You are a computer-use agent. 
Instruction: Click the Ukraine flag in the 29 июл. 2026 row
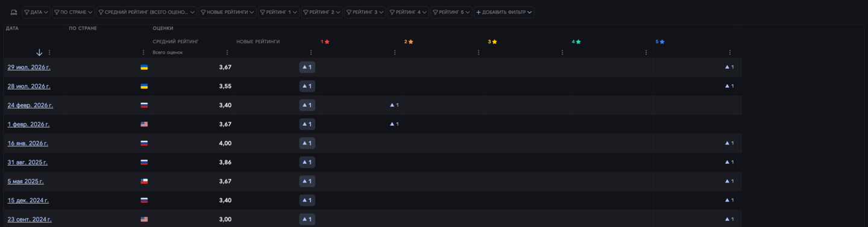[144, 67]
